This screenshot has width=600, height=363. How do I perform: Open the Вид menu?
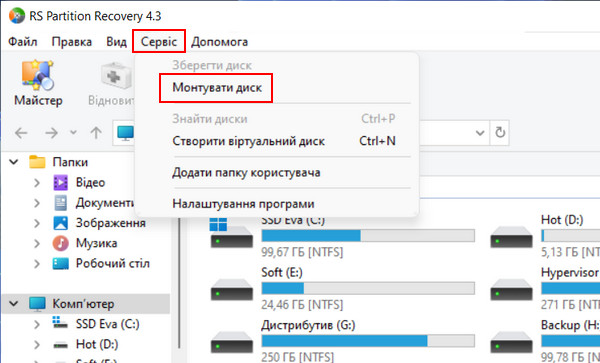pyautogui.click(x=116, y=41)
